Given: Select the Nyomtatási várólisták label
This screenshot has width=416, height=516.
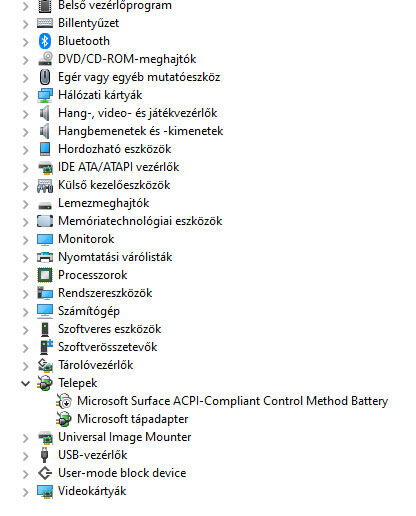Looking at the screenshot, I should (x=115, y=257).
